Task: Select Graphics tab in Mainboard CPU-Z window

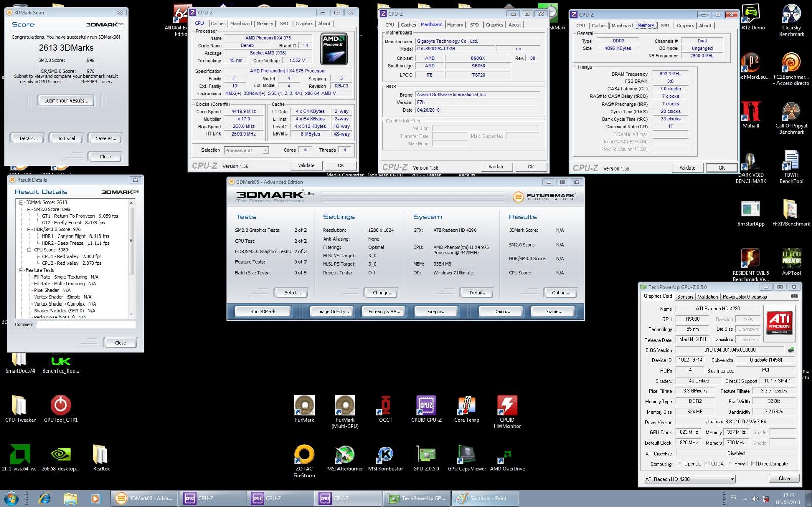Action: click(494, 25)
